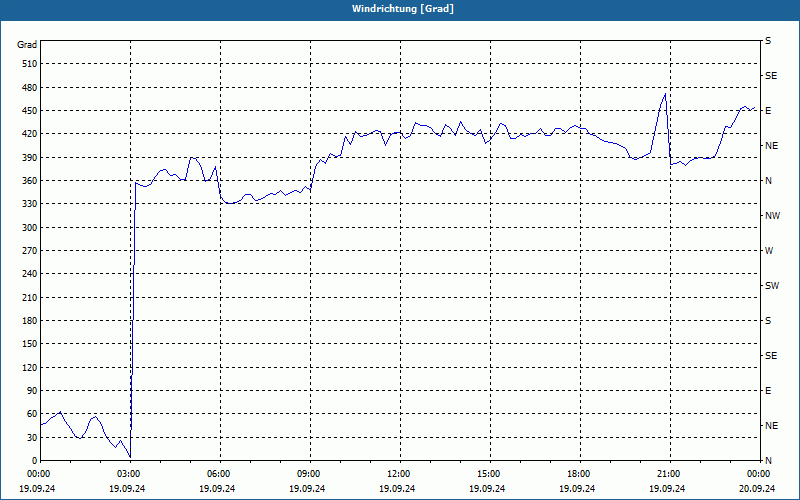Select the 90 y-axis value
The width and height of the screenshot is (800, 500).
32,391
